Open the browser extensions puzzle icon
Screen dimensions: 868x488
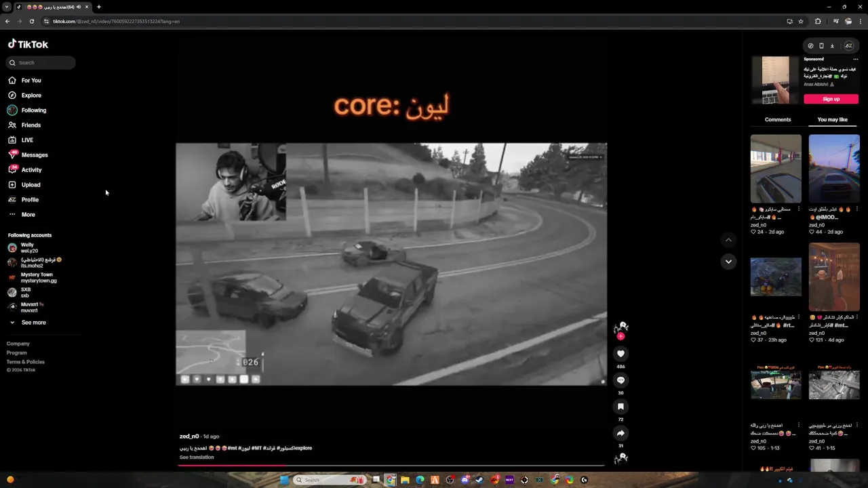[x=818, y=21]
